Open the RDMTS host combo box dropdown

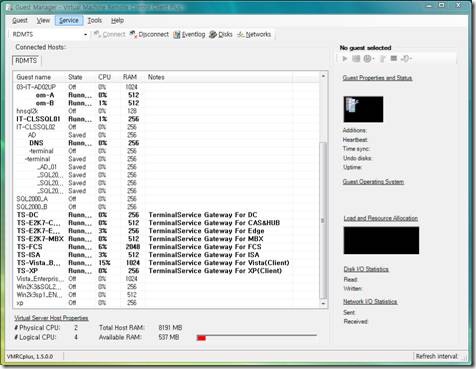click(x=86, y=34)
